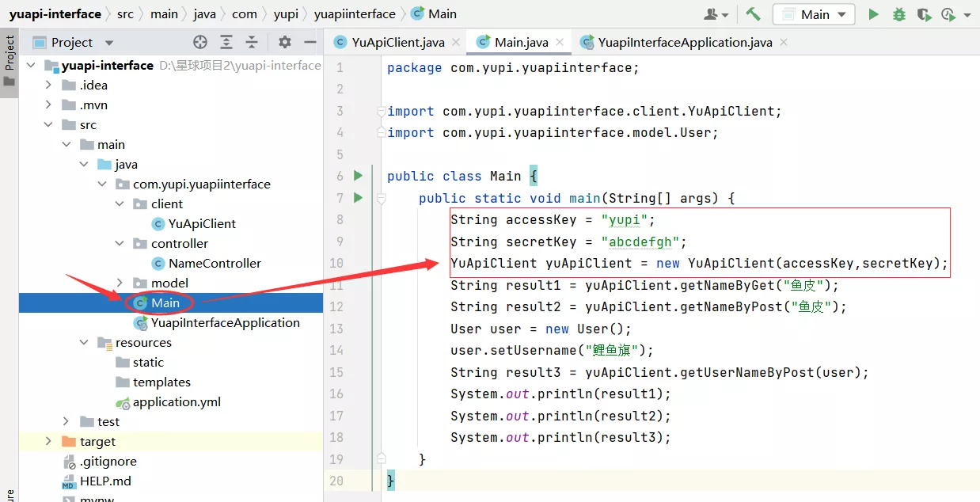Switch to the YuApiClient.java tab
980x502 pixels.
tap(397, 42)
